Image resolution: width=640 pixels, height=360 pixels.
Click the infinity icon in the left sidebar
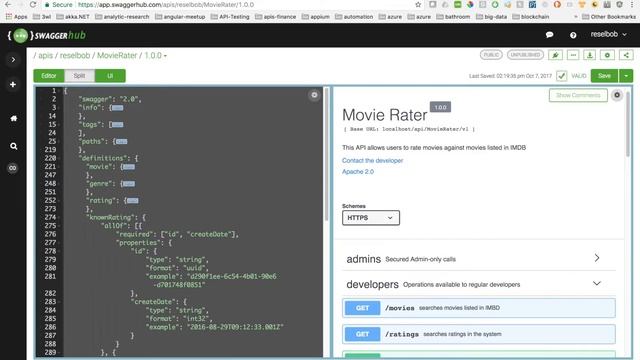[x=13, y=168]
